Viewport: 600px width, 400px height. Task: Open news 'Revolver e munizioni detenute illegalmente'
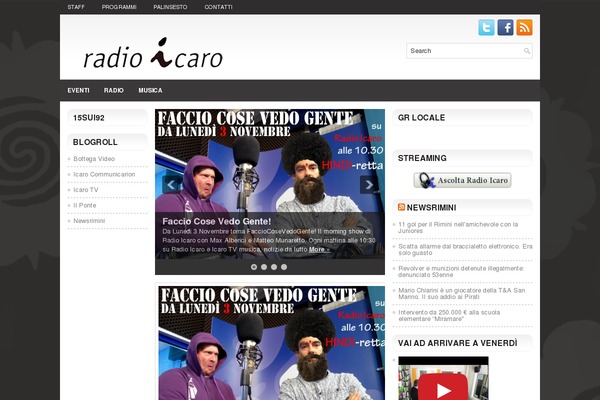click(x=461, y=271)
